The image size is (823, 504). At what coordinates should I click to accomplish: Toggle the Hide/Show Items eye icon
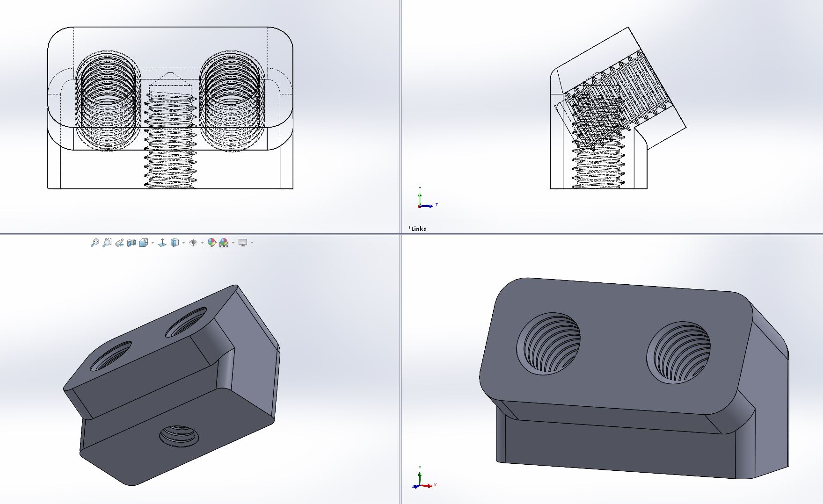pos(193,243)
